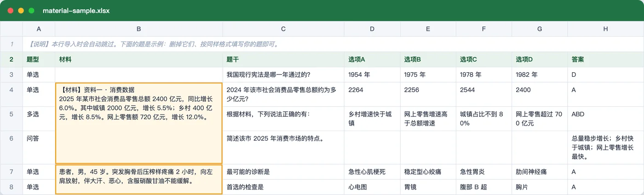Select the answer cell containing D

pyautogui.click(x=606, y=75)
